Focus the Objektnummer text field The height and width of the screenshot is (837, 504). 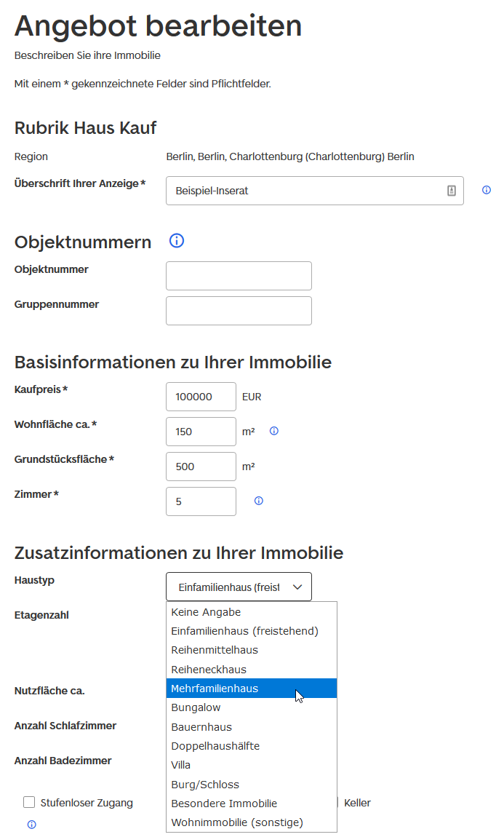point(239,276)
